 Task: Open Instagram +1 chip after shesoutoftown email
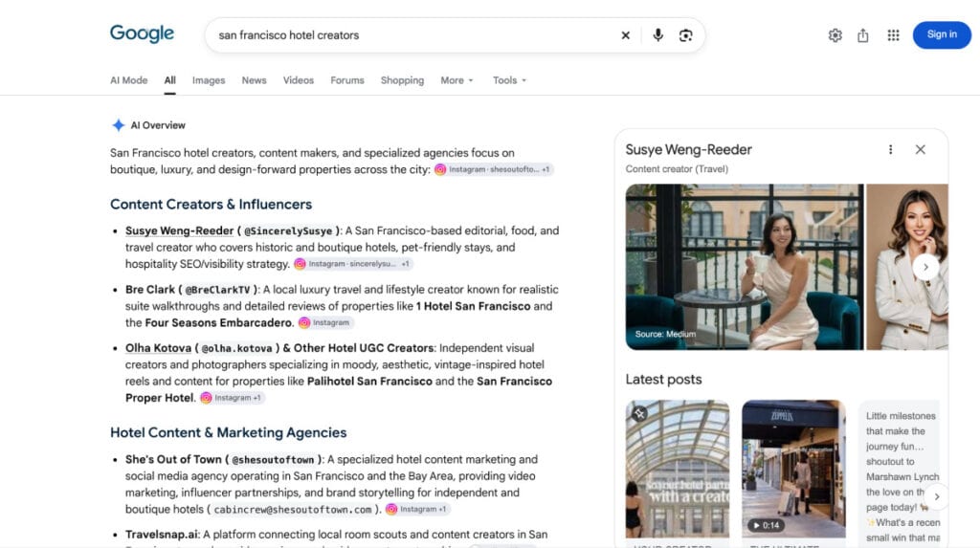coord(417,509)
